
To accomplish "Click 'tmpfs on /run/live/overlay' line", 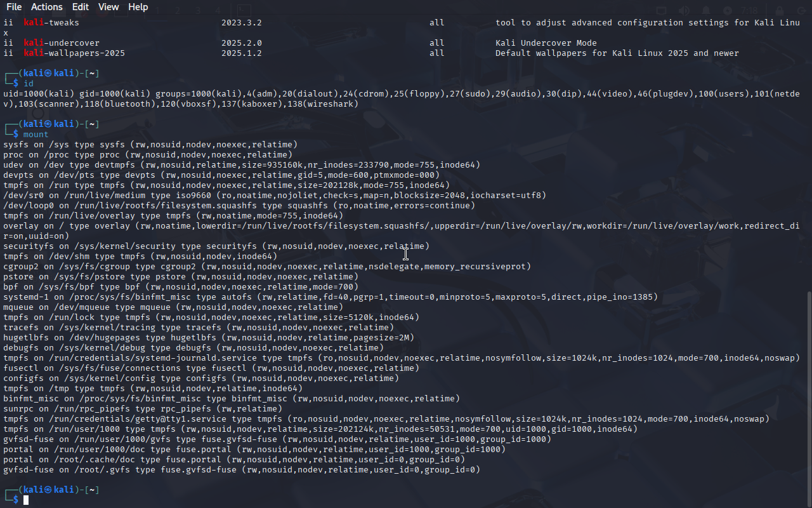I will pos(173,215).
